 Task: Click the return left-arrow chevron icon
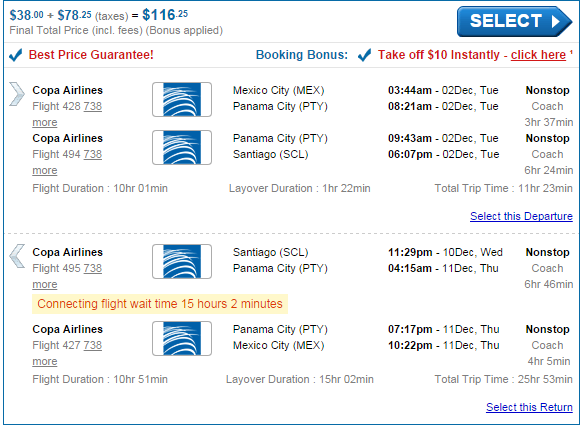pos(17,256)
